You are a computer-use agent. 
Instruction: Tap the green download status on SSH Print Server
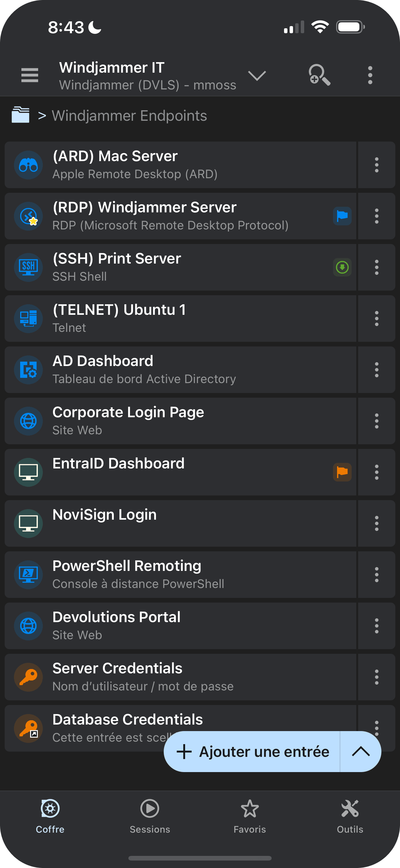(342, 267)
